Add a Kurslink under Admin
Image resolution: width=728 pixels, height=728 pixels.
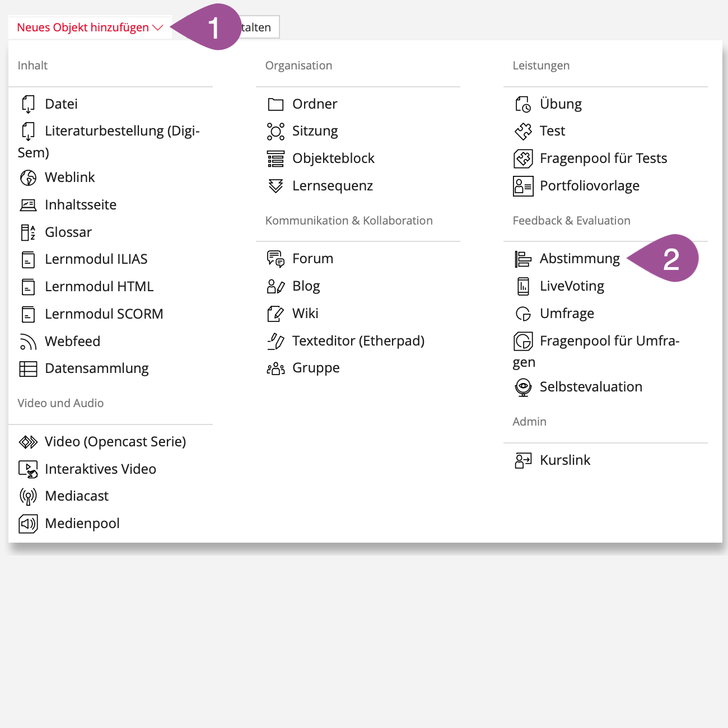click(x=564, y=460)
